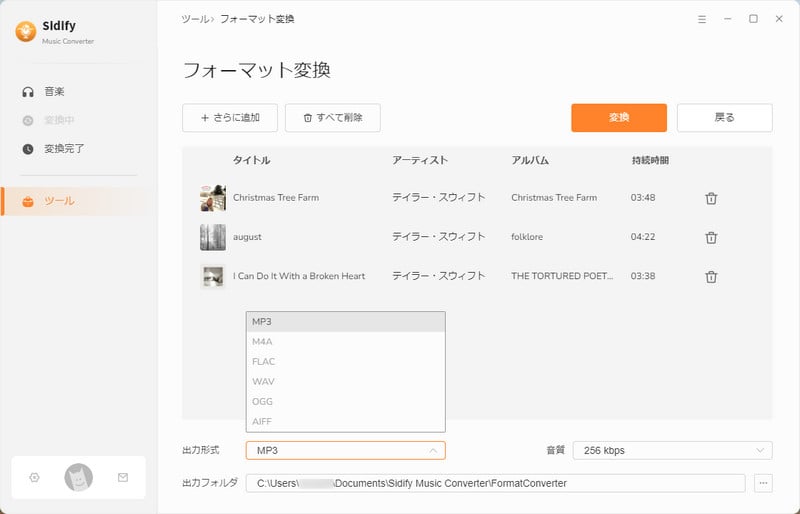Image resolution: width=800 pixels, height=514 pixels.
Task: Click the august folklore album cover
Action: coord(213,237)
